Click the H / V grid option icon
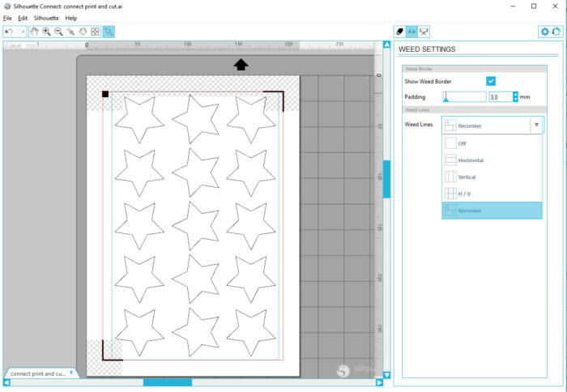The width and height of the screenshot is (567, 392). pyautogui.click(x=450, y=194)
